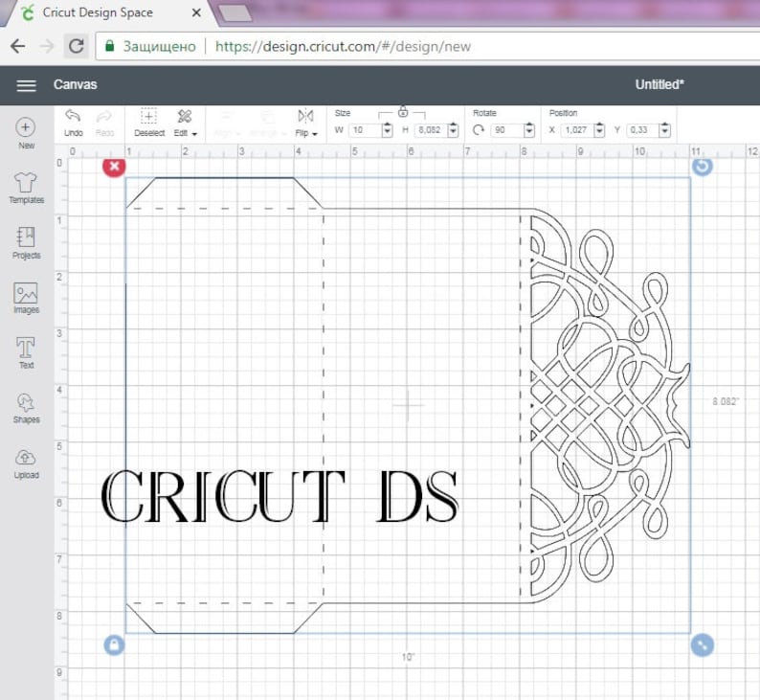Click the Position Y field
The width and height of the screenshot is (760, 700).
pyautogui.click(x=643, y=130)
